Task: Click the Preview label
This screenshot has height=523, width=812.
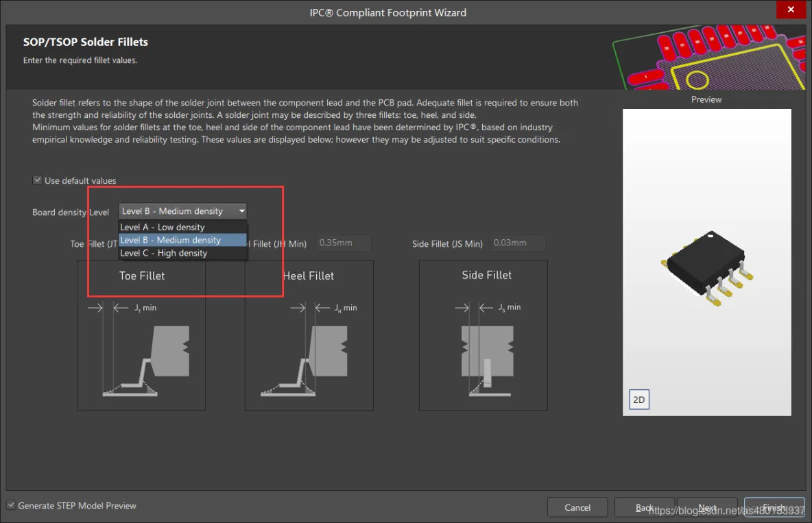Action: click(706, 99)
